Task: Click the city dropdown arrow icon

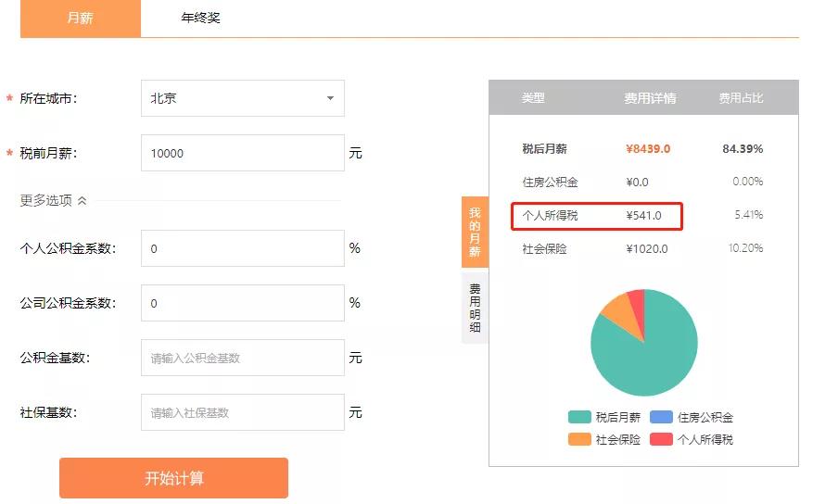Action: 330,98
